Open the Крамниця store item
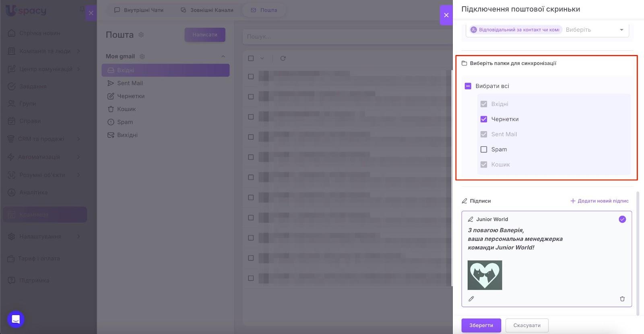This screenshot has height=334, width=644. [x=45, y=214]
